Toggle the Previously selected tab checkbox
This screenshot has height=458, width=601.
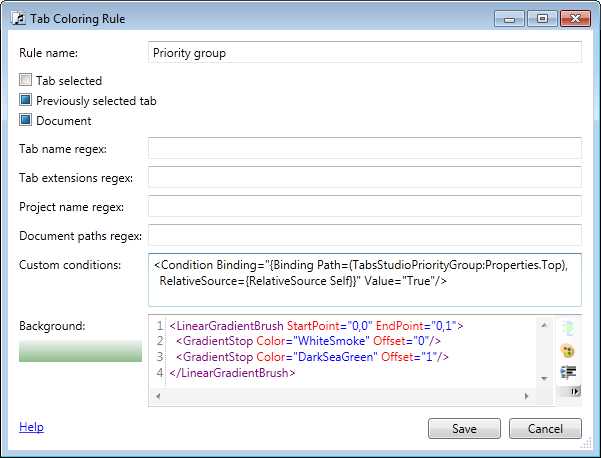pos(25,100)
